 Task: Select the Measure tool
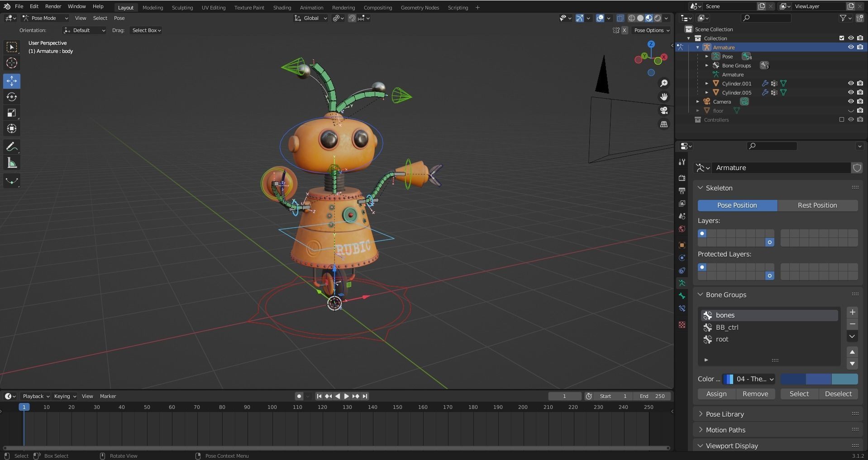pyautogui.click(x=12, y=163)
